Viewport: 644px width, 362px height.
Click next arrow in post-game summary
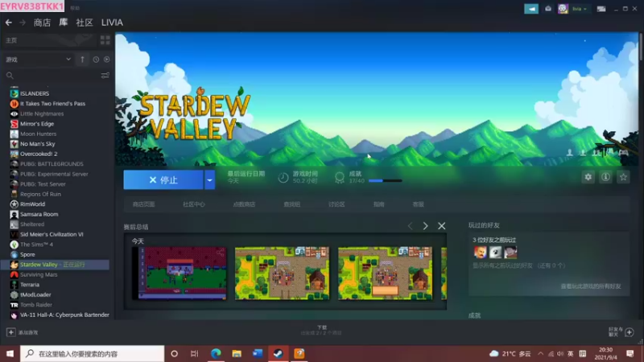point(426,226)
